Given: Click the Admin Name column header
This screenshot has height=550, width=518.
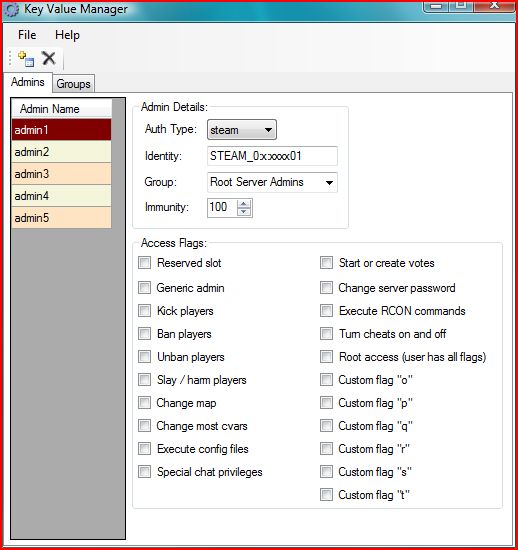Looking at the screenshot, I should click(x=61, y=108).
